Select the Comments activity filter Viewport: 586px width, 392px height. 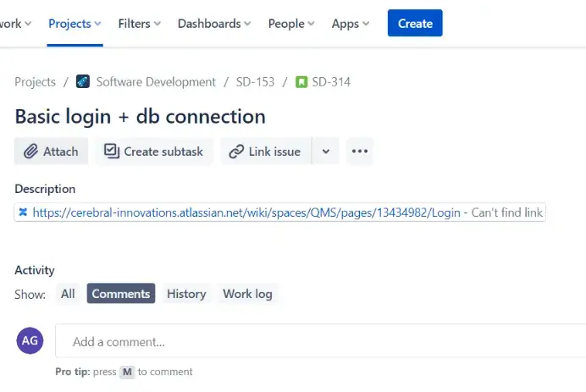(120, 294)
